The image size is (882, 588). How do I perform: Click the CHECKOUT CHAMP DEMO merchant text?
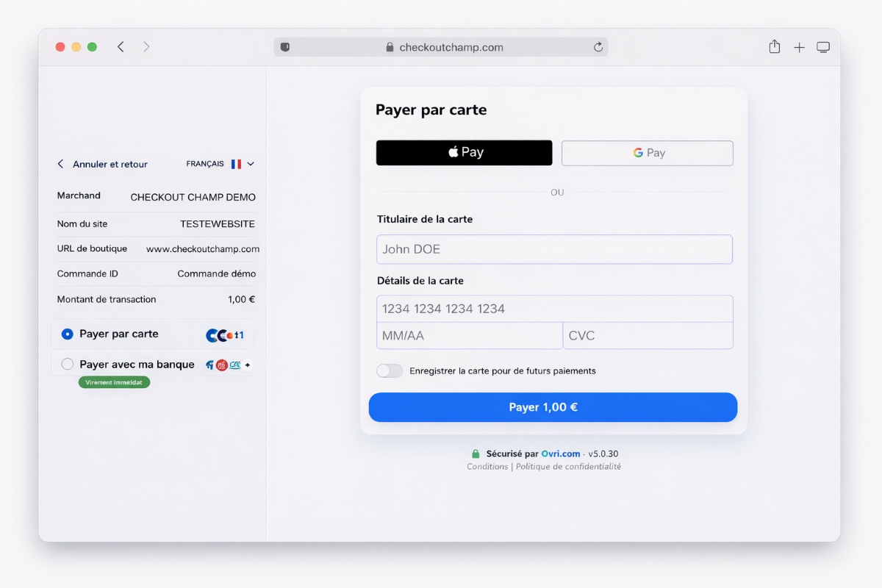point(193,197)
